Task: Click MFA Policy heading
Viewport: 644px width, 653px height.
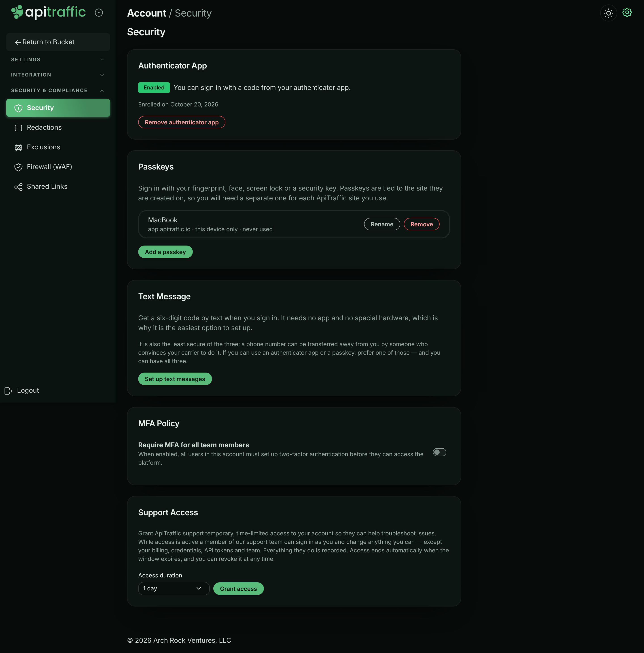Action: click(x=159, y=424)
